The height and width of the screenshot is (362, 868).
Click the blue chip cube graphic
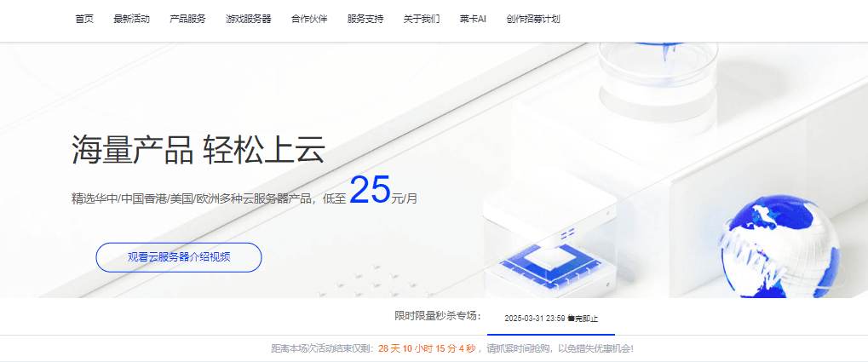(549, 244)
